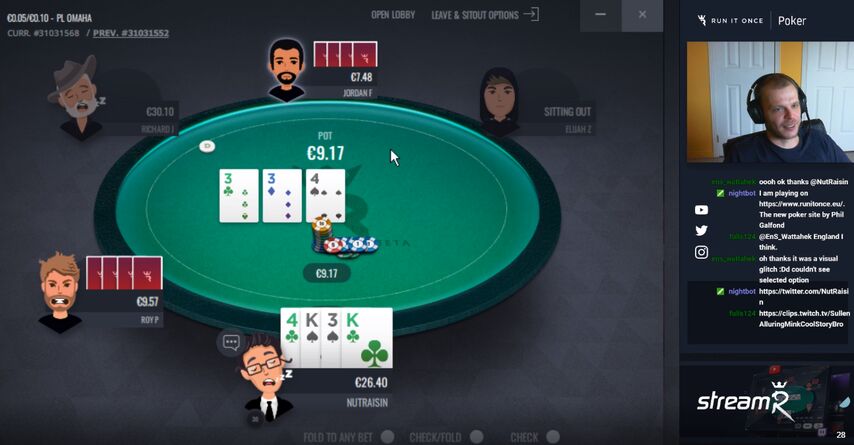Viewport: 854px width, 445px height.
Task: Open the Open Lobby menu item
Action: [x=393, y=15]
